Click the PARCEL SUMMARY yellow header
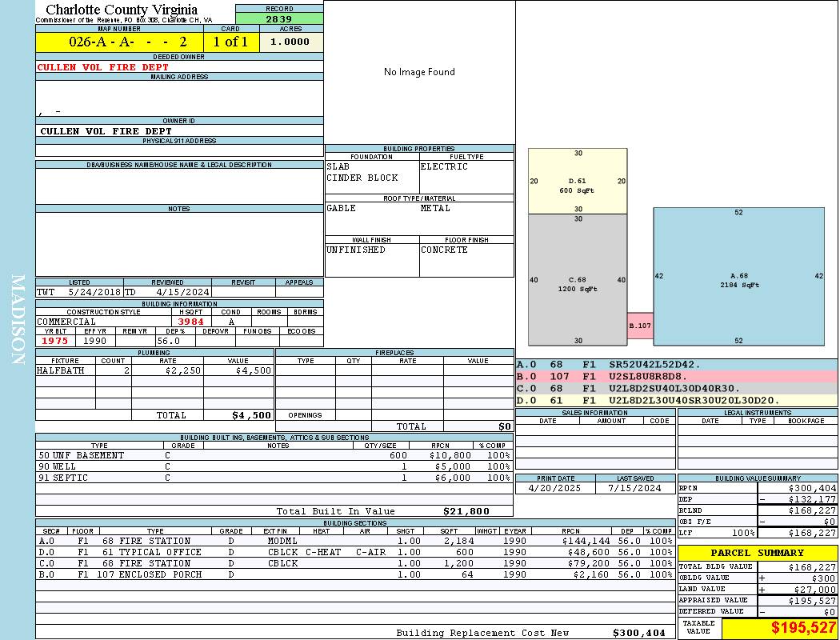Screen dimensions: 840x640 (758, 553)
